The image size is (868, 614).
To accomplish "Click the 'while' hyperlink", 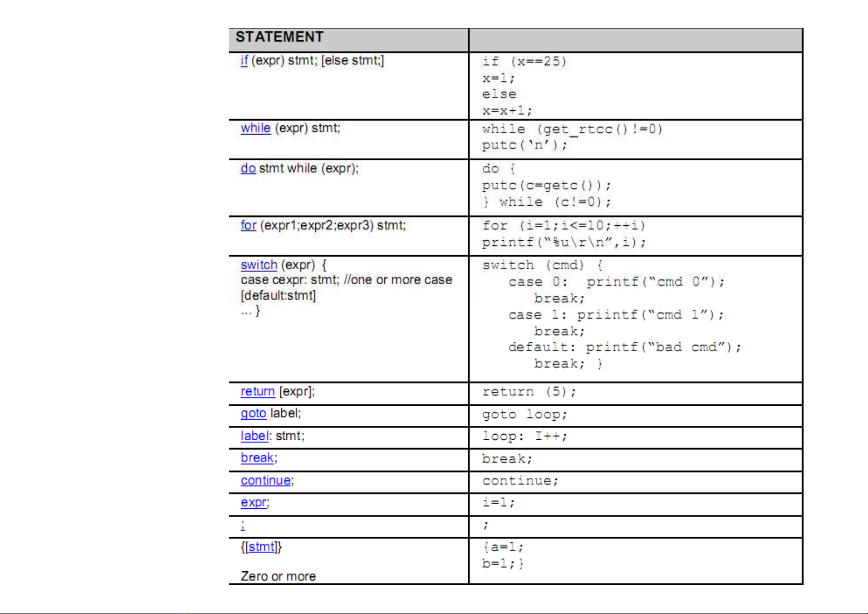I will click(255, 128).
